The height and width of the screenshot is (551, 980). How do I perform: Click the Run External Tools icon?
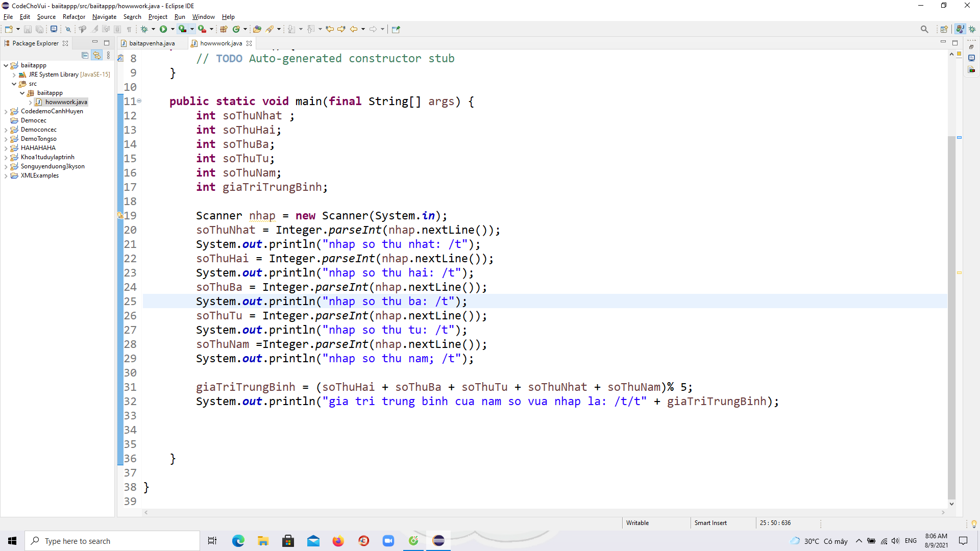pos(202,29)
